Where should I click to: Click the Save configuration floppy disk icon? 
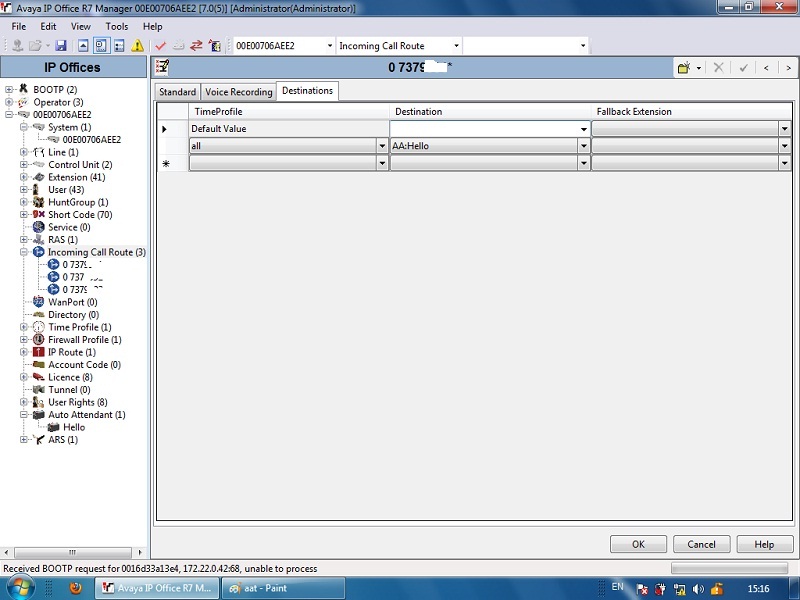tap(61, 46)
